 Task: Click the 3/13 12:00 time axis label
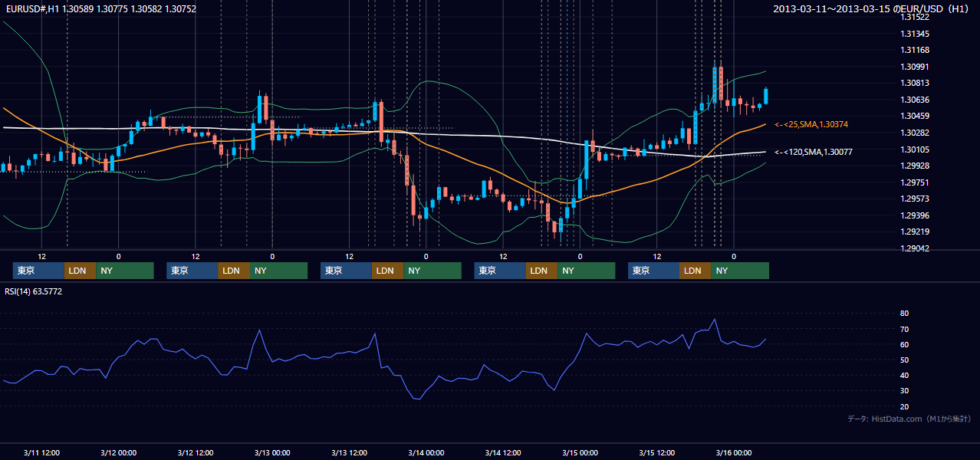(349, 452)
